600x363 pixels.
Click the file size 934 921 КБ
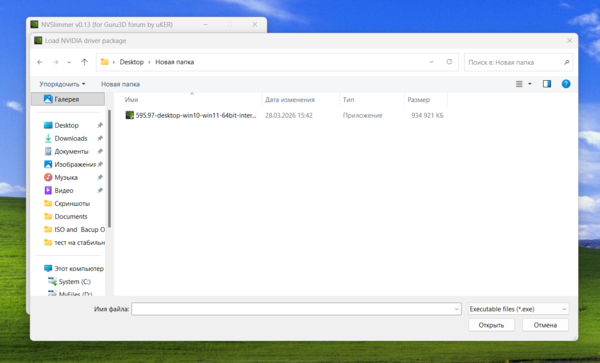pos(427,116)
